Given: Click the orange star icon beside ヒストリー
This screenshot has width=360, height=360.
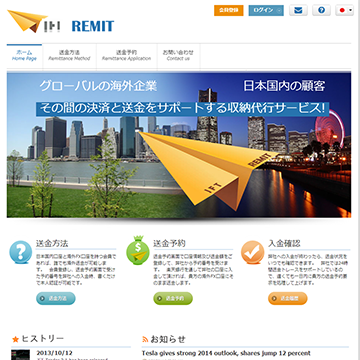Looking at the screenshot, I should coord(15,340).
